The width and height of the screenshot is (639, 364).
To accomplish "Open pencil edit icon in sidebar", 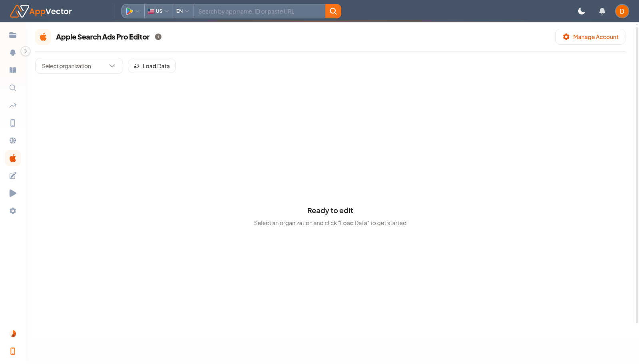I will (x=13, y=176).
